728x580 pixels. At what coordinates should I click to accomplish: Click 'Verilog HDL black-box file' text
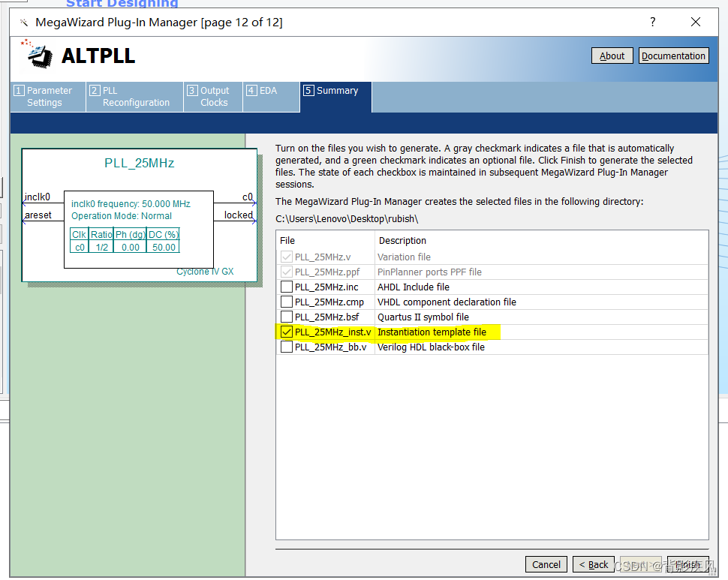431,347
